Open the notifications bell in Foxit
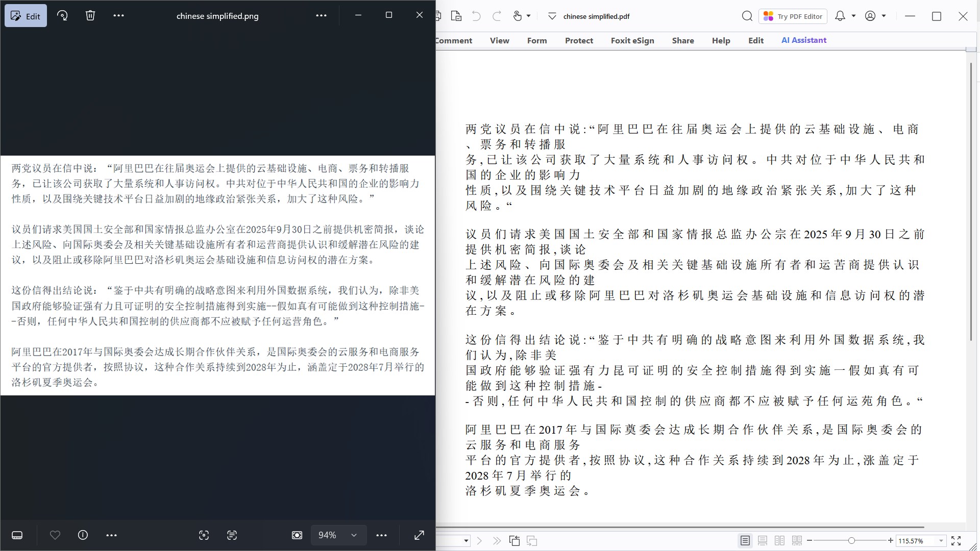Screen dimensions: 980x551 840,16
